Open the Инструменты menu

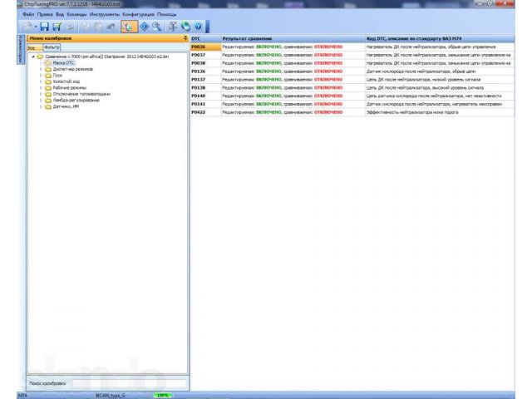coord(104,15)
